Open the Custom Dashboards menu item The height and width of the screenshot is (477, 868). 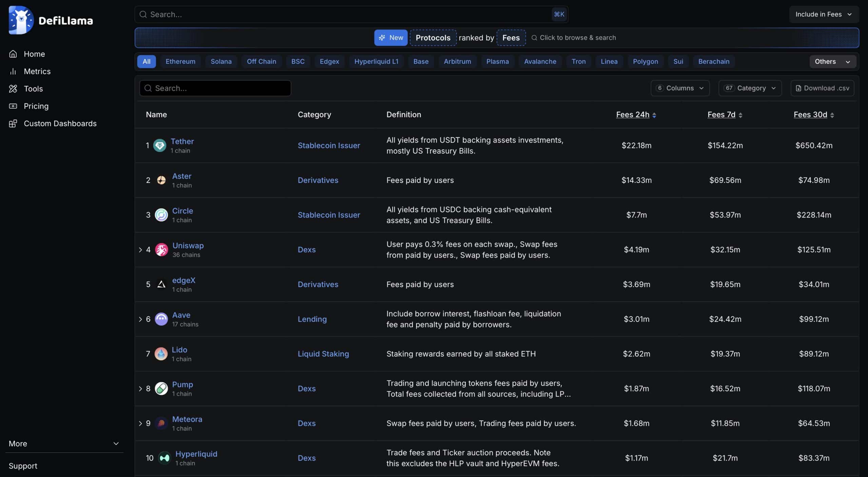pyautogui.click(x=60, y=123)
